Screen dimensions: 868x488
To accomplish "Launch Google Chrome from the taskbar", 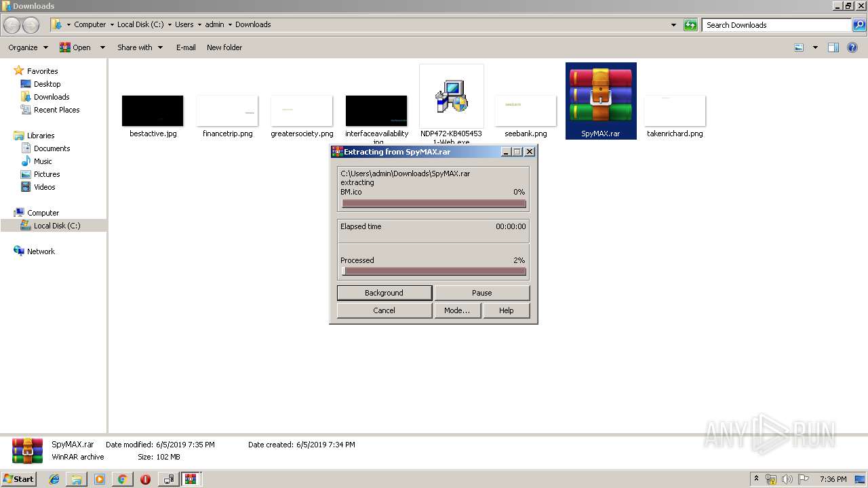I will [x=122, y=479].
